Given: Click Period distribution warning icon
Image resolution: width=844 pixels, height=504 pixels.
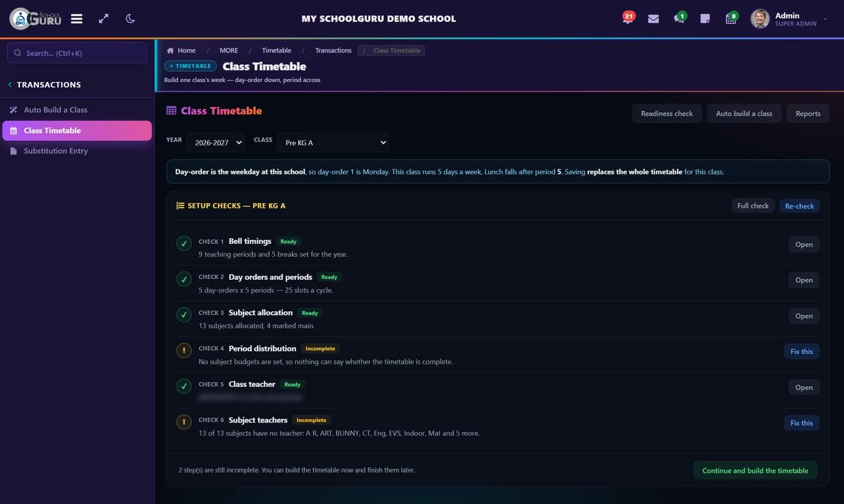Looking at the screenshot, I should pyautogui.click(x=184, y=350).
